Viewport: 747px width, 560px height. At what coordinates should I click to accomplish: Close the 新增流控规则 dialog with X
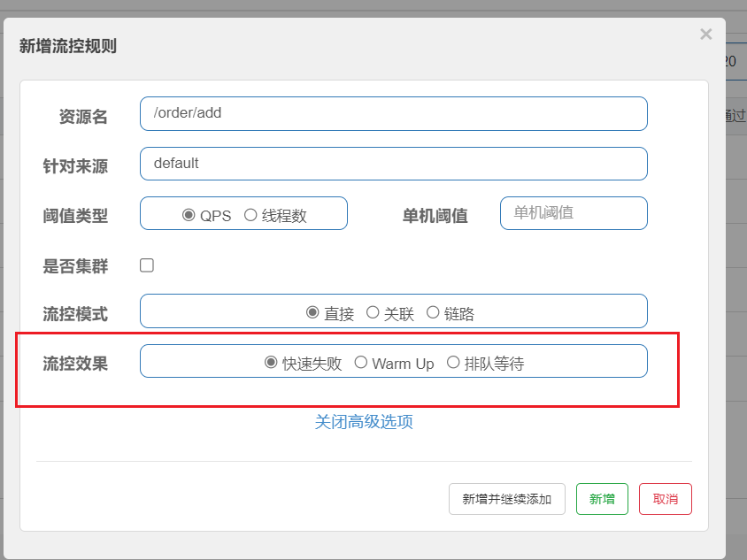(x=705, y=35)
